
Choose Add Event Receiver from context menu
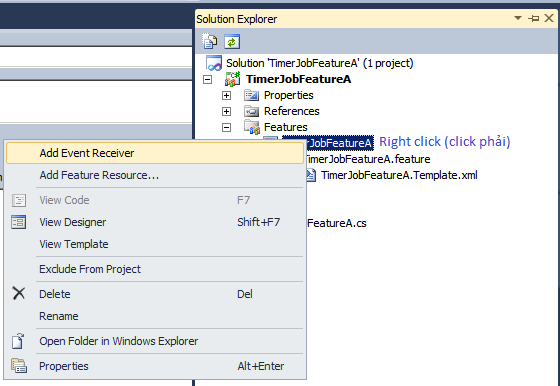(x=155, y=153)
